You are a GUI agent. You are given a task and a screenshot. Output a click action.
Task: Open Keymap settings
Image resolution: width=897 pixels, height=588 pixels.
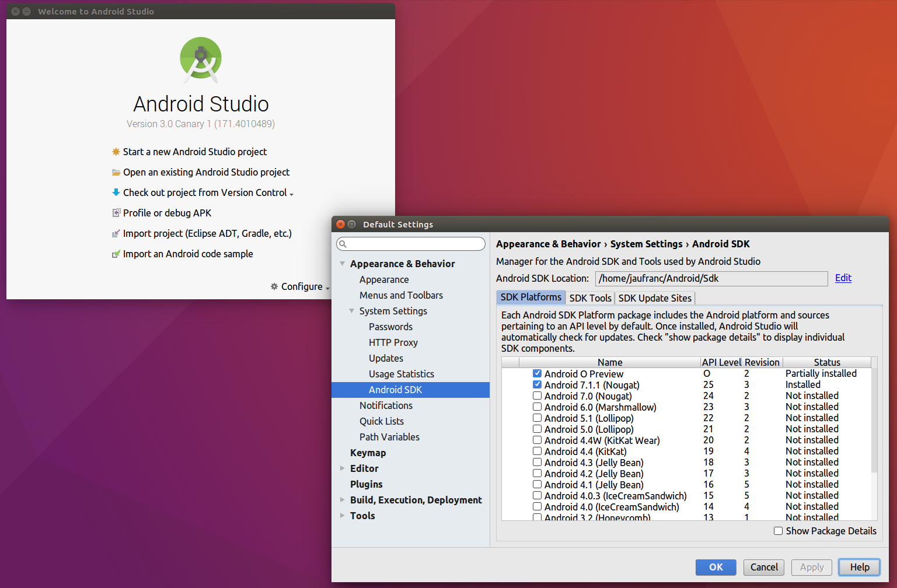368,453
